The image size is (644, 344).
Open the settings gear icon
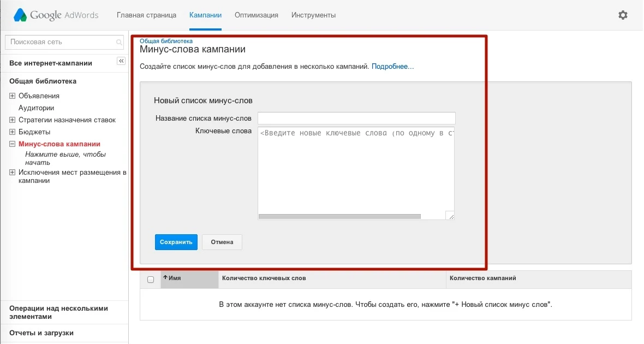point(623,15)
